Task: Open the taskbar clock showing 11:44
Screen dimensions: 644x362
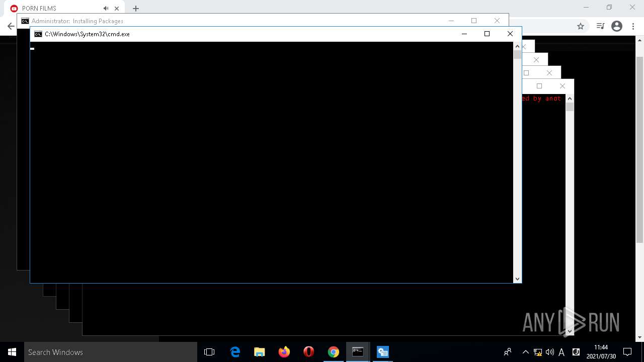Action: 601,352
